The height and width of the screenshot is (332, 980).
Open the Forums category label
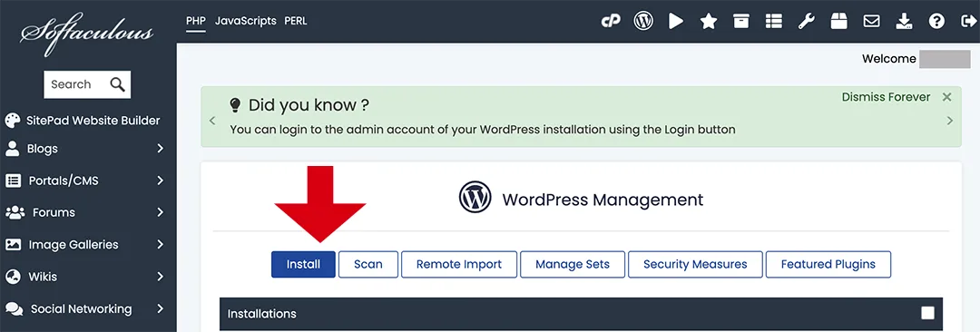click(x=54, y=212)
